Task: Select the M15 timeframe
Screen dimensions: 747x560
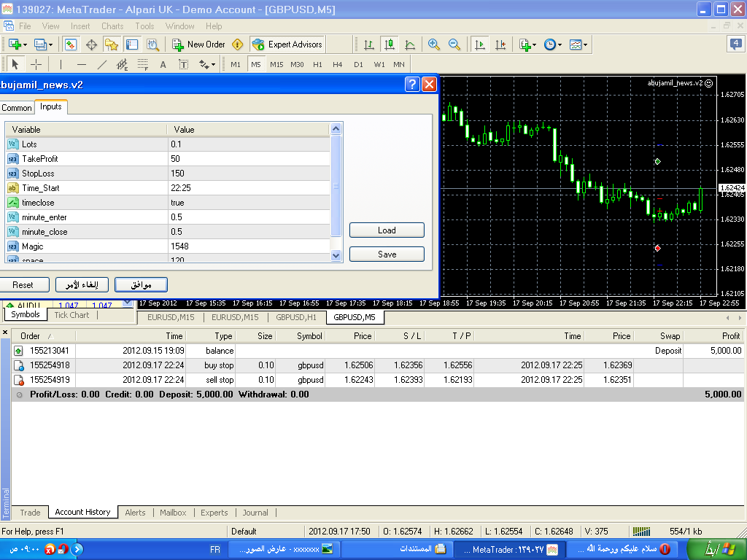Action: (276, 64)
